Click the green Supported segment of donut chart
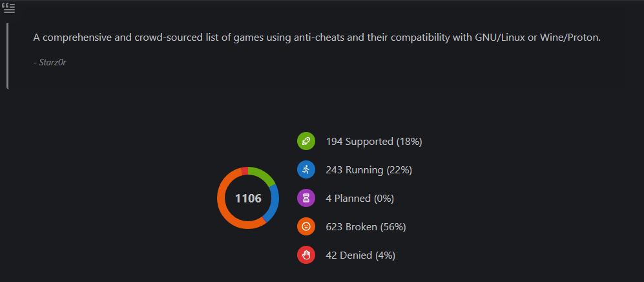Viewport: 644px width, 282px height. [x=263, y=174]
